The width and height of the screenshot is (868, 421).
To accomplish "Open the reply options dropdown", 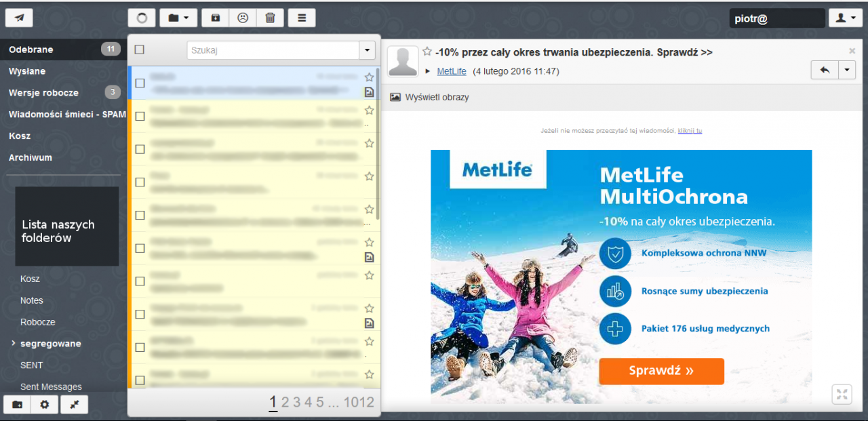I will [x=848, y=70].
